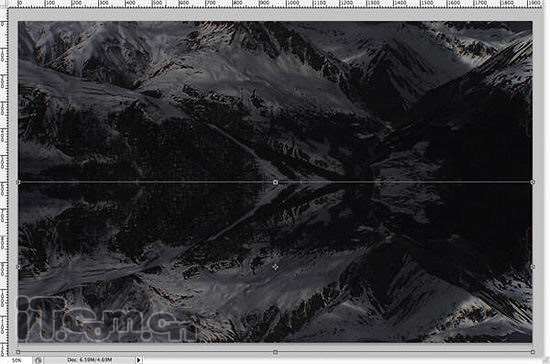Click the bottom-right transform corner handle
550x364 pixels.
(x=532, y=352)
